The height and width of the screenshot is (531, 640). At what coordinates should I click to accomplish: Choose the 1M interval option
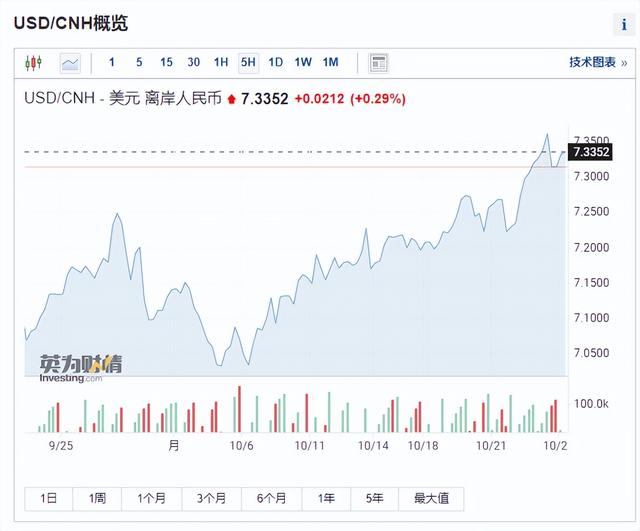pyautogui.click(x=330, y=62)
